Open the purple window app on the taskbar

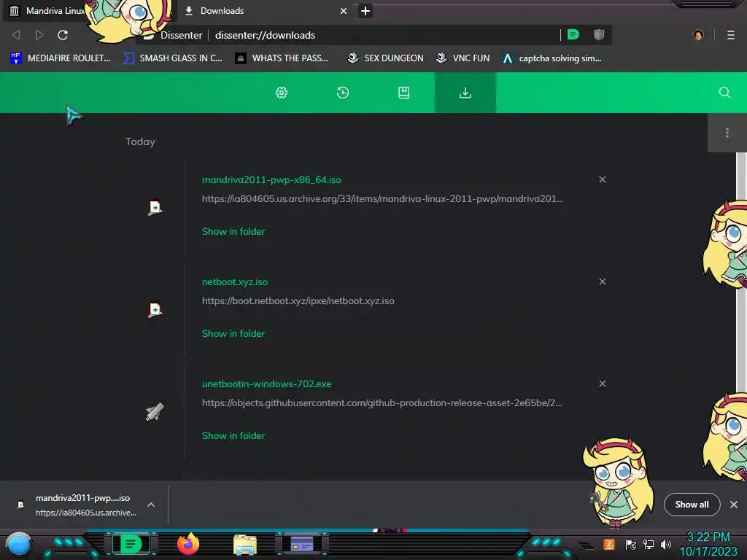pos(302,544)
